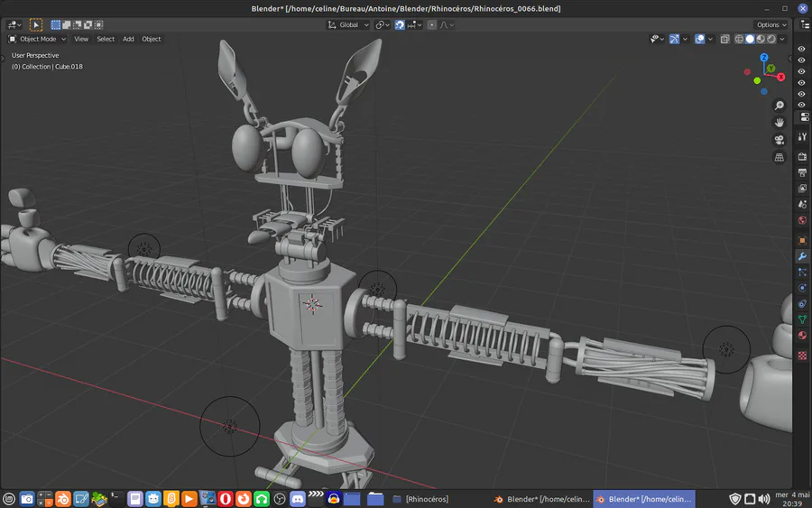The width and height of the screenshot is (812, 508).
Task: Toggle the Show Gizmo button
Action: click(674, 39)
